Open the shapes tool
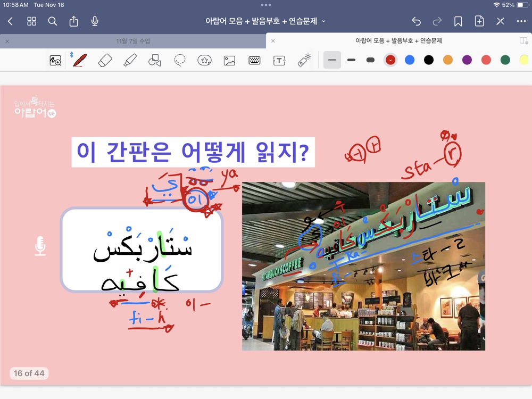 (155, 61)
